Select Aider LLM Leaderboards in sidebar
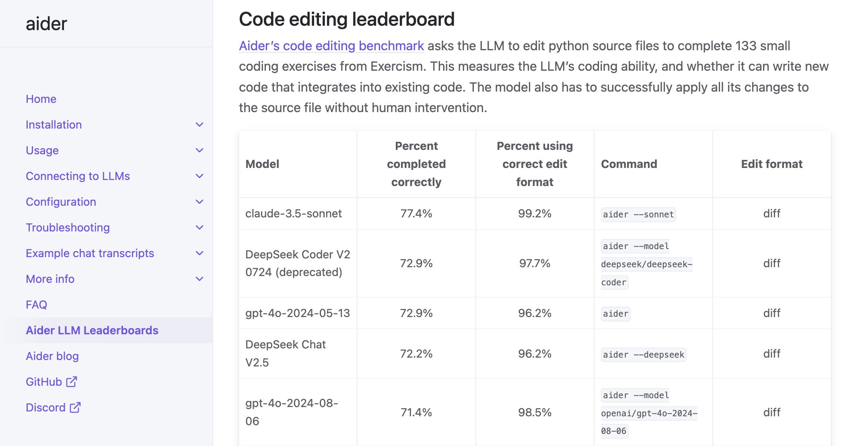Screen dimensions: 868x446 point(92,330)
